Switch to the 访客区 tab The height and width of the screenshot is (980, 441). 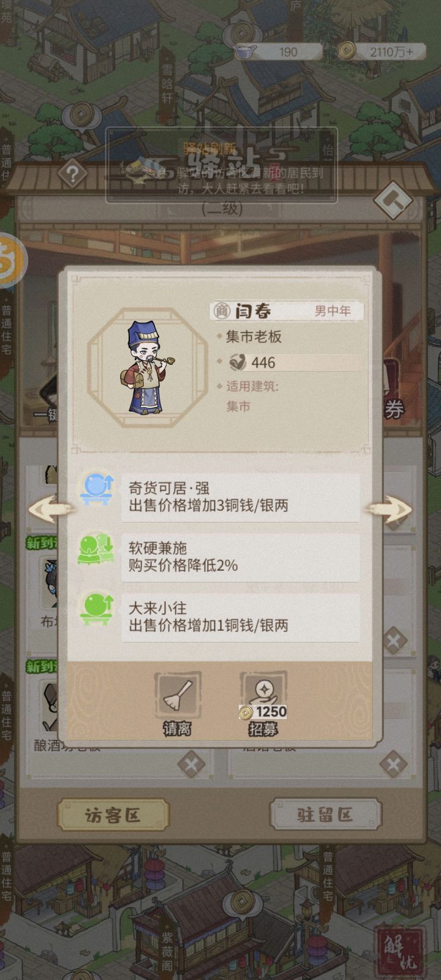click(x=113, y=815)
